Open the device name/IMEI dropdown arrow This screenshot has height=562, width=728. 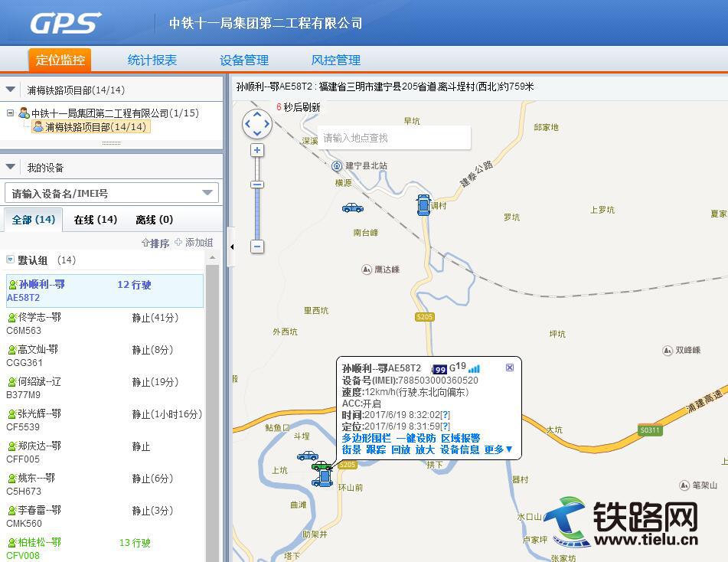207,193
